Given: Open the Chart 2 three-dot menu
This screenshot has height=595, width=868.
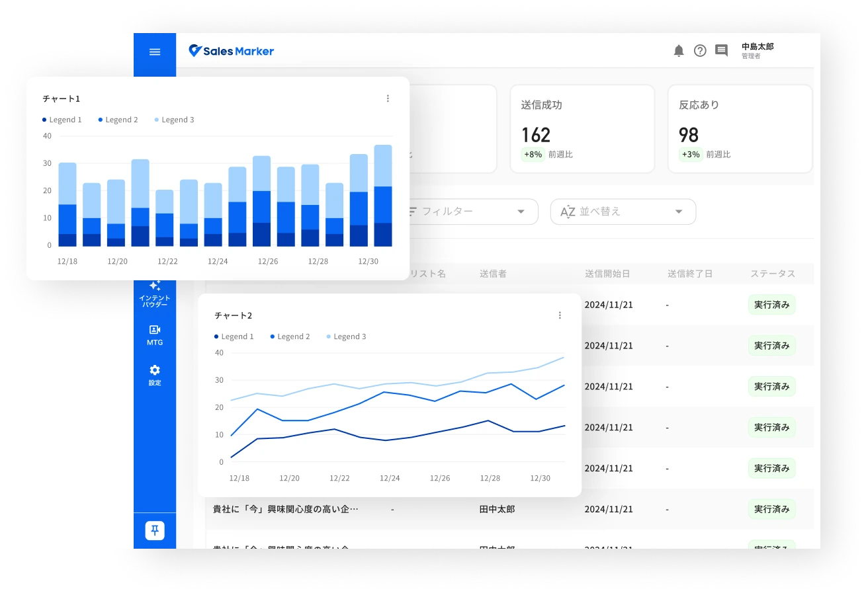Looking at the screenshot, I should (x=560, y=315).
